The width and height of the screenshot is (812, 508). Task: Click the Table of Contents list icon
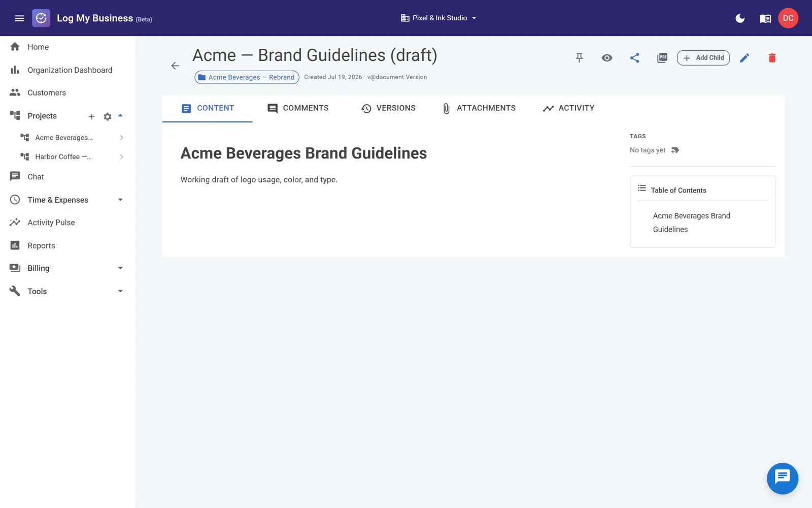[x=642, y=188]
